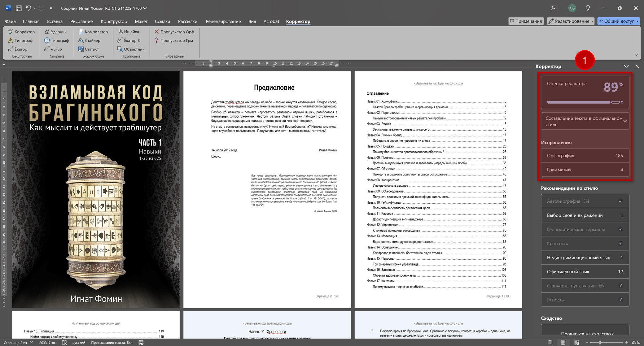The image size is (644, 346).
Task: Run the Типограф tool in Бесспорные group
Action: click(20, 40)
